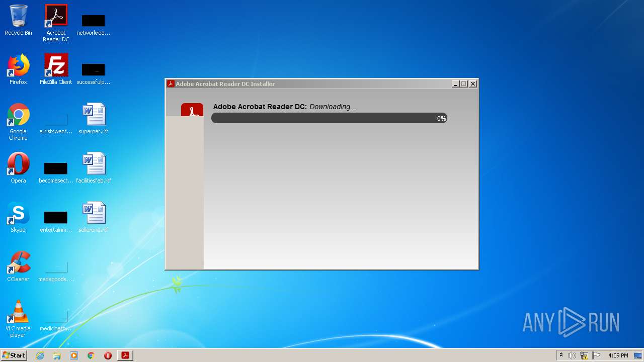Open VLC media player desktop shortcut
This screenshot has height=362, width=644.
[18, 319]
